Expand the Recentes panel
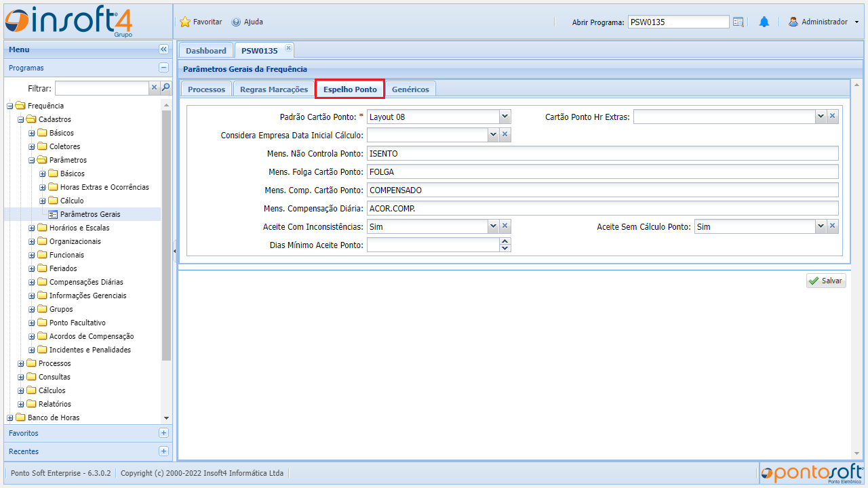Screen dimensions: 868x488 pyautogui.click(x=163, y=451)
